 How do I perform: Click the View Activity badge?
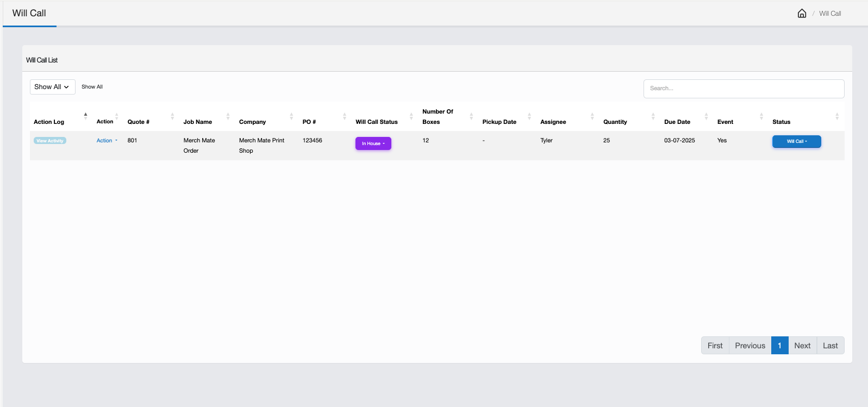pos(50,141)
